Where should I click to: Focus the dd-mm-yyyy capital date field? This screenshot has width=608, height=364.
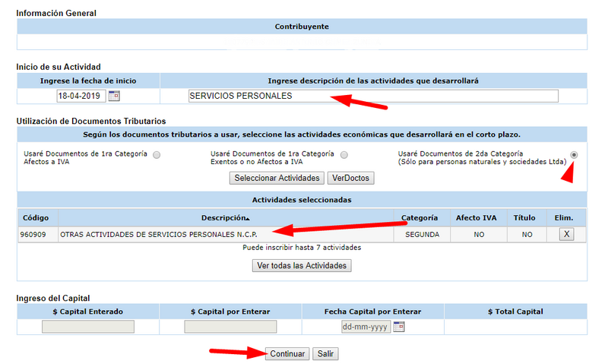[366, 327]
